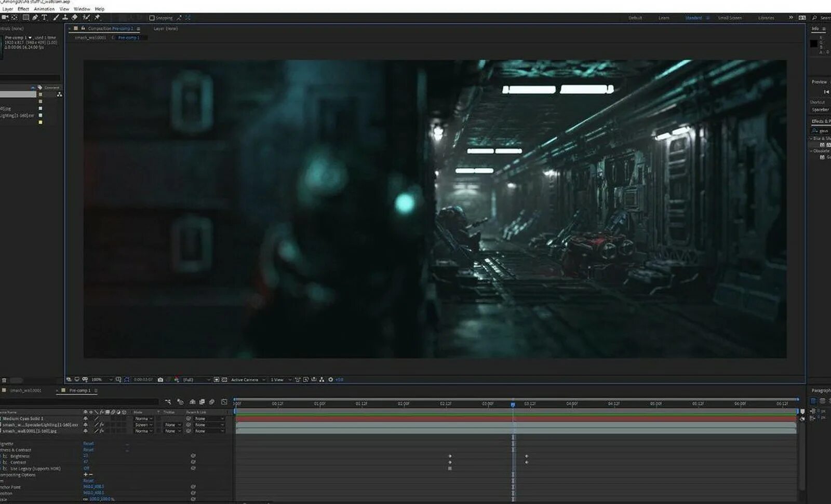Switch to smash_wall.0001 timeline tab

[x=25, y=390]
